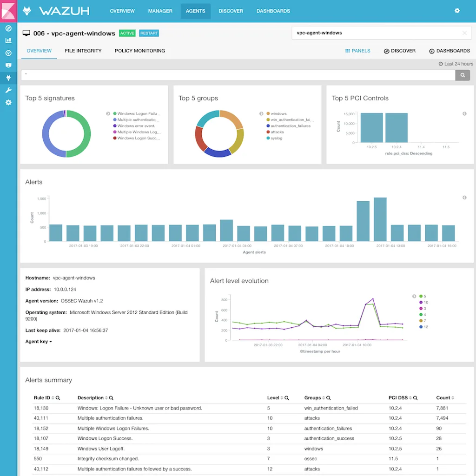This screenshot has width=476, height=476.
Task: Open Visualize bar chart sidebar icon
Action: (x=8, y=40)
